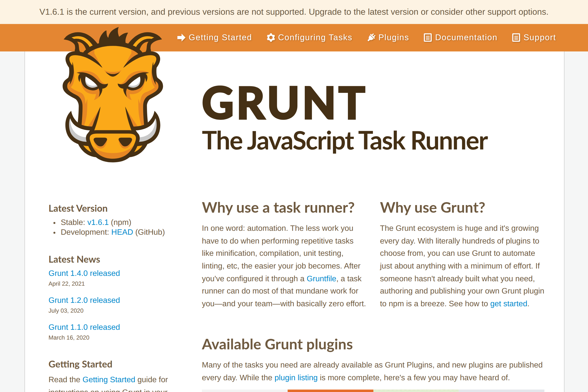588x392 pixels.
Task: Click the Latest Version sidebar heading
Action: coord(78,208)
